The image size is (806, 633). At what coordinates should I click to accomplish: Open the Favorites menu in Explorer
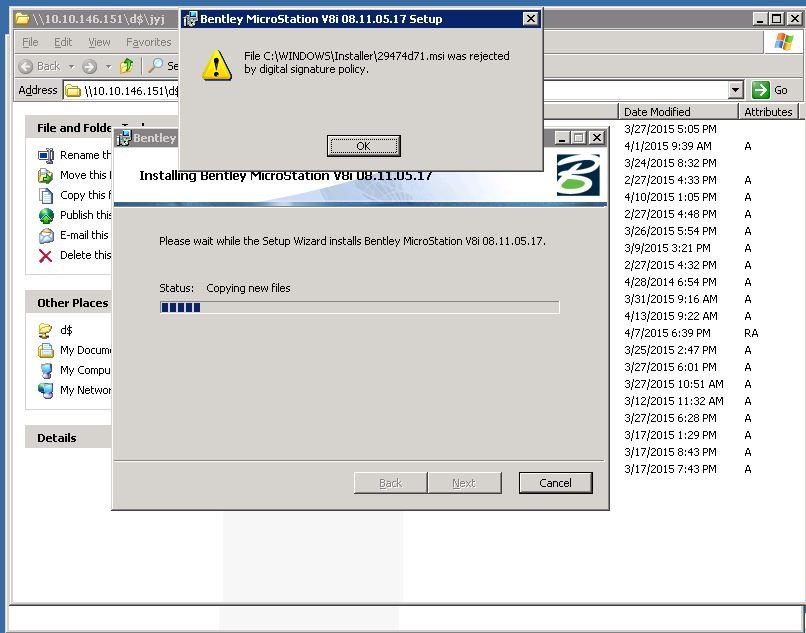[149, 42]
